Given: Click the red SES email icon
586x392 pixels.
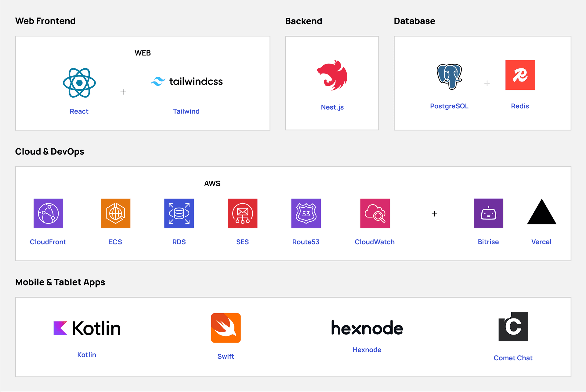Looking at the screenshot, I should point(242,213).
